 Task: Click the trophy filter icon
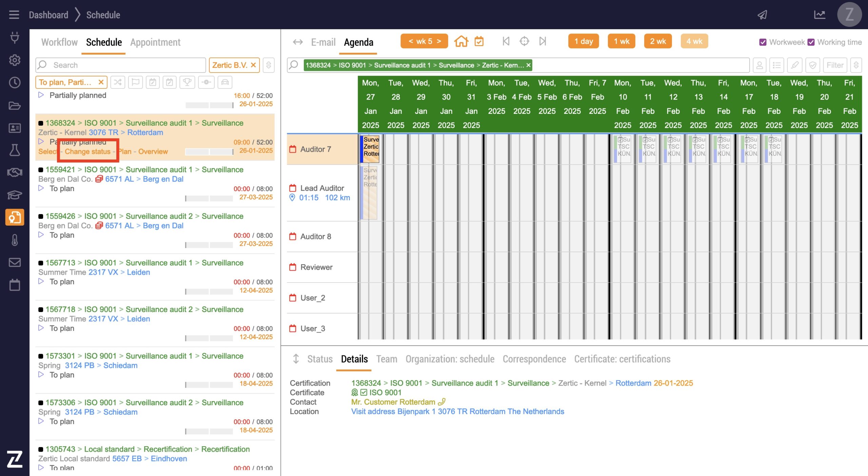pyautogui.click(x=187, y=82)
